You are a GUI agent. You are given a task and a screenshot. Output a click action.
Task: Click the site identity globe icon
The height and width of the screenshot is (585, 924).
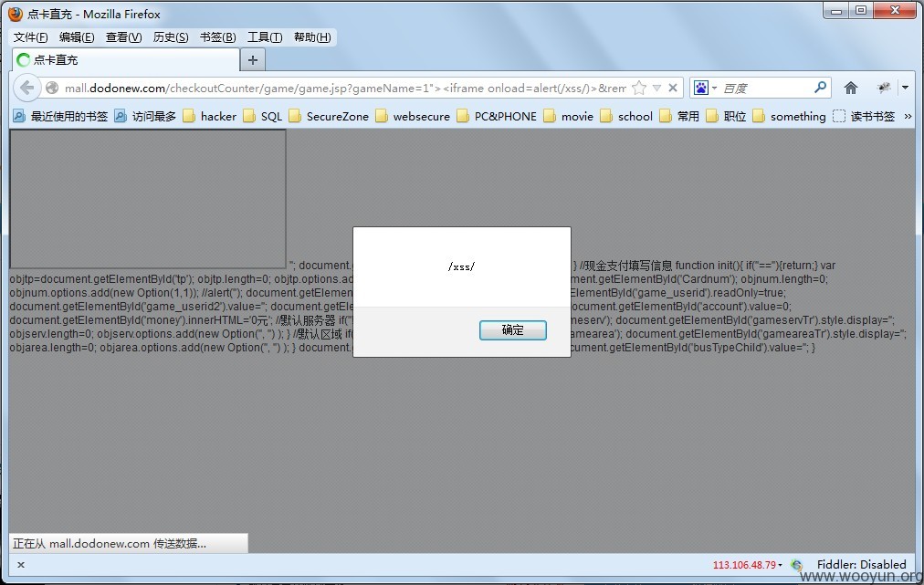pyautogui.click(x=52, y=88)
